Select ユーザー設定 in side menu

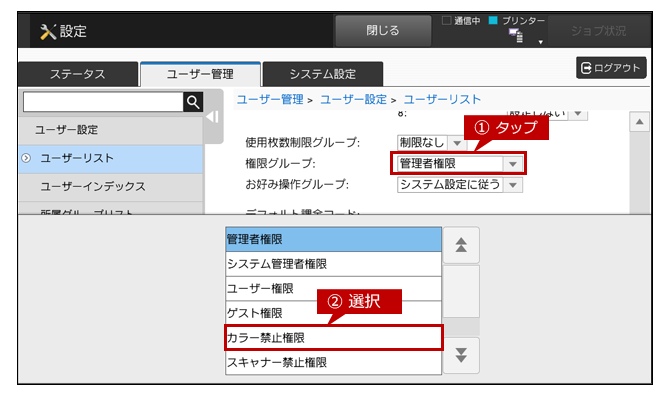tap(111, 130)
